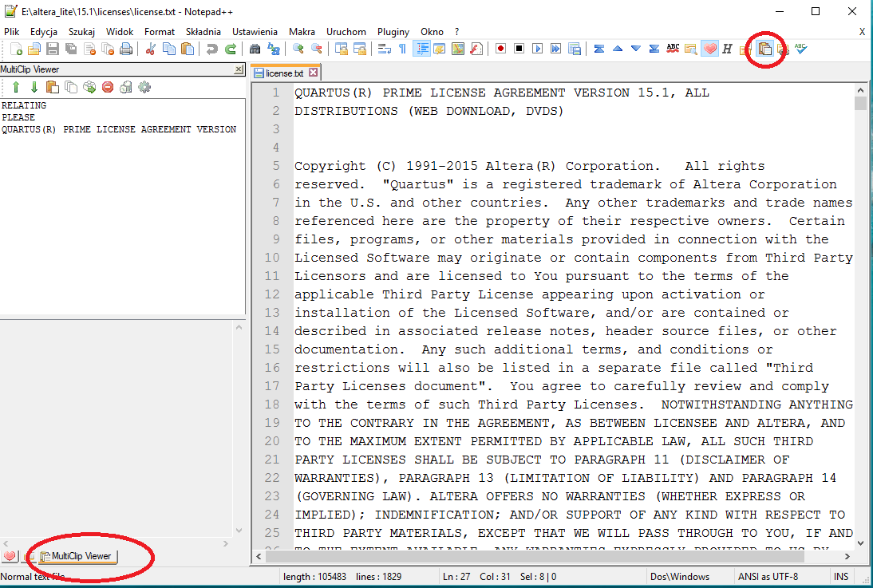Toggle the MultiClip Viewer toolbar button
Image resolution: width=873 pixels, height=588 pixels.
[x=765, y=49]
